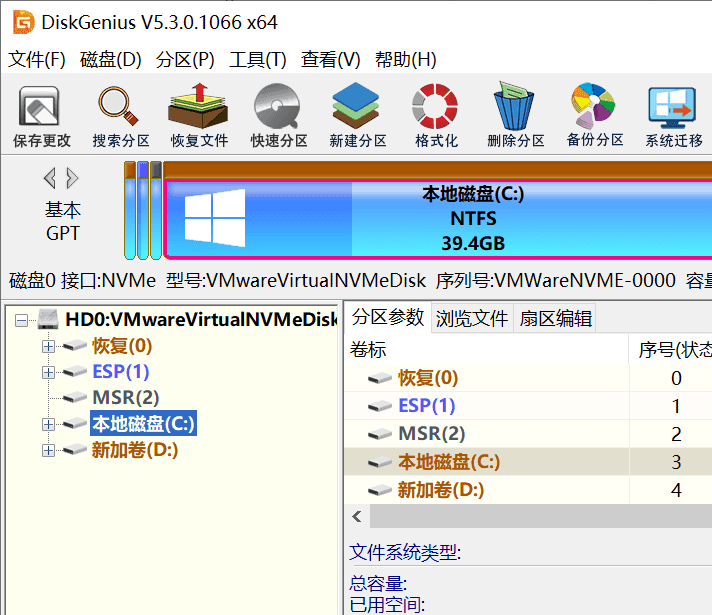Click the disk info line 磁盘0 接口:NVMe
Viewport: 712px width, 615px height.
pos(82,281)
